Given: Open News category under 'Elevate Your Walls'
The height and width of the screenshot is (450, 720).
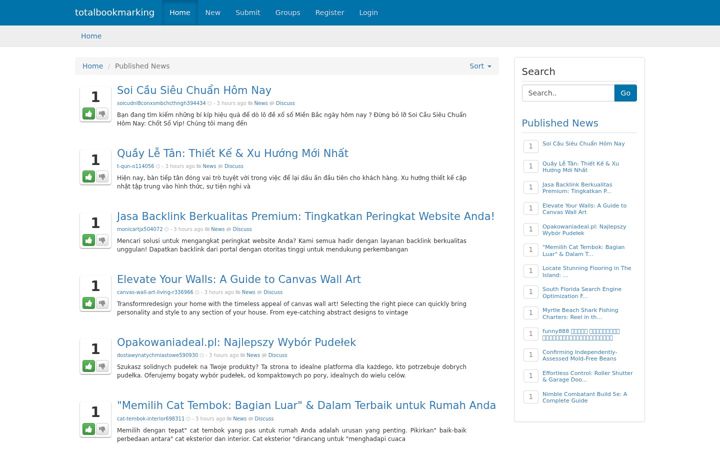Looking at the screenshot, I should [248, 292].
